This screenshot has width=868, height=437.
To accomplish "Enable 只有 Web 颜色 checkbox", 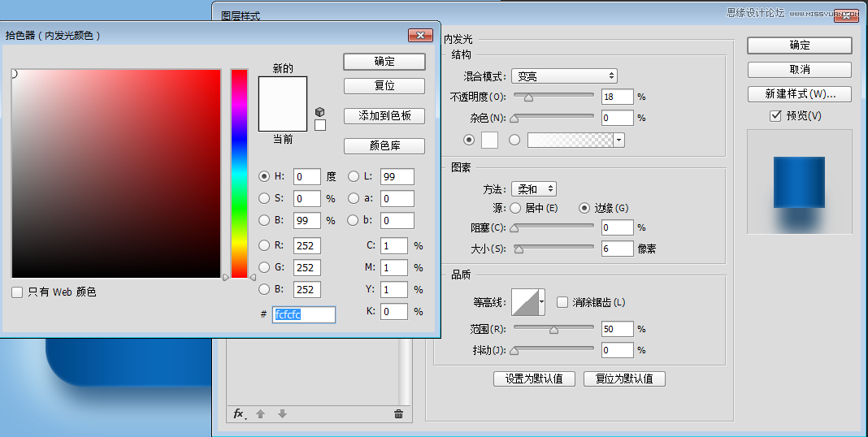I will pos(17,292).
